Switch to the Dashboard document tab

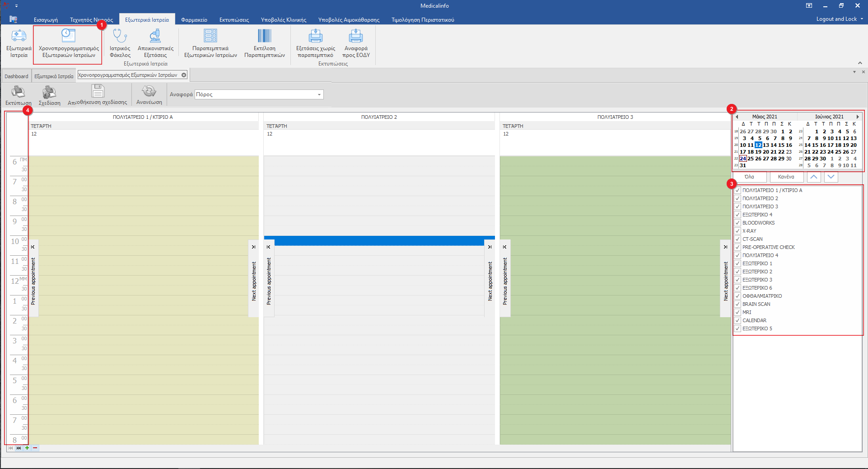coord(16,76)
